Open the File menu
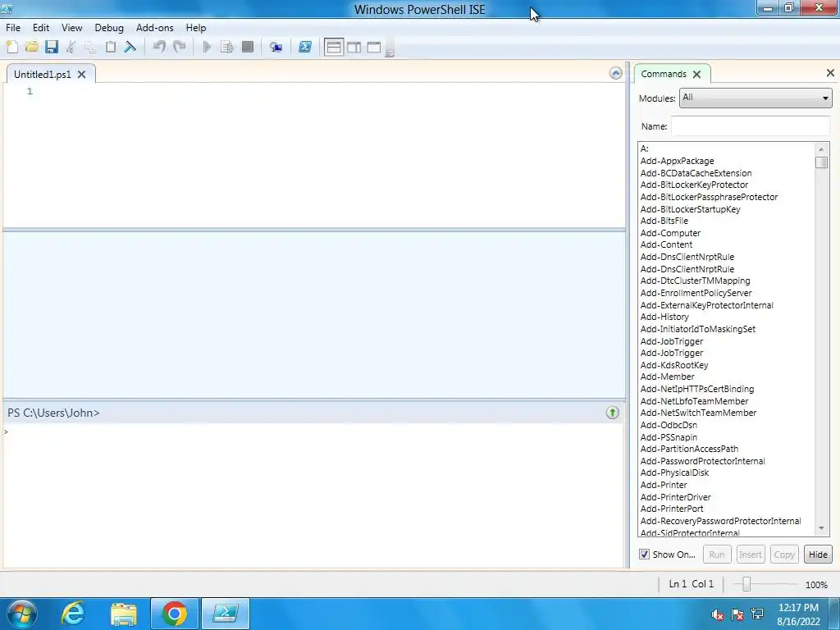Image resolution: width=840 pixels, height=630 pixels. point(13,28)
